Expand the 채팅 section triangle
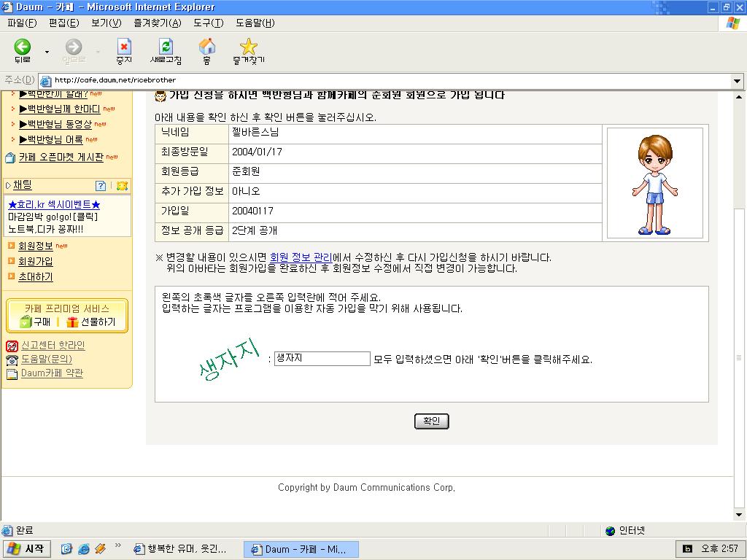The height and width of the screenshot is (560, 747). (8, 186)
